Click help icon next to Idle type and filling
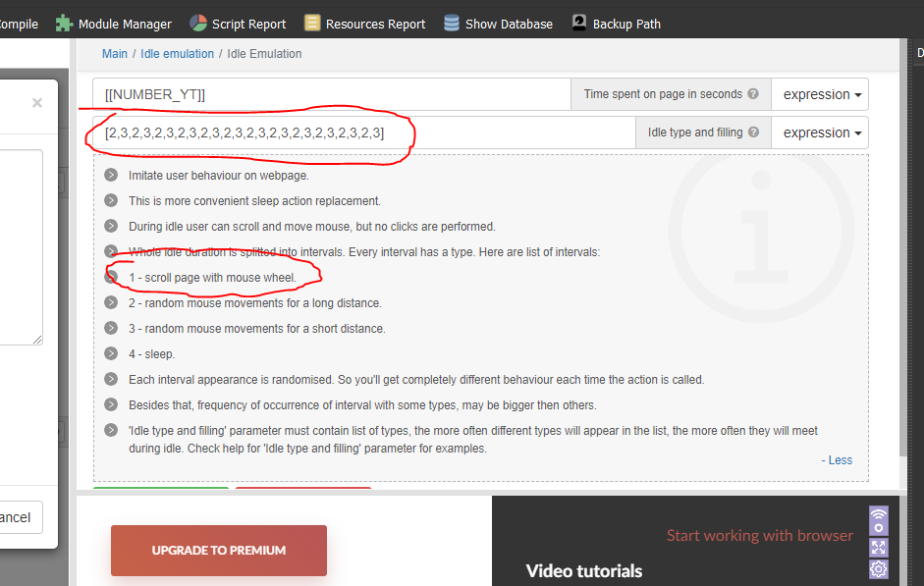The height and width of the screenshot is (586, 924). (x=753, y=133)
